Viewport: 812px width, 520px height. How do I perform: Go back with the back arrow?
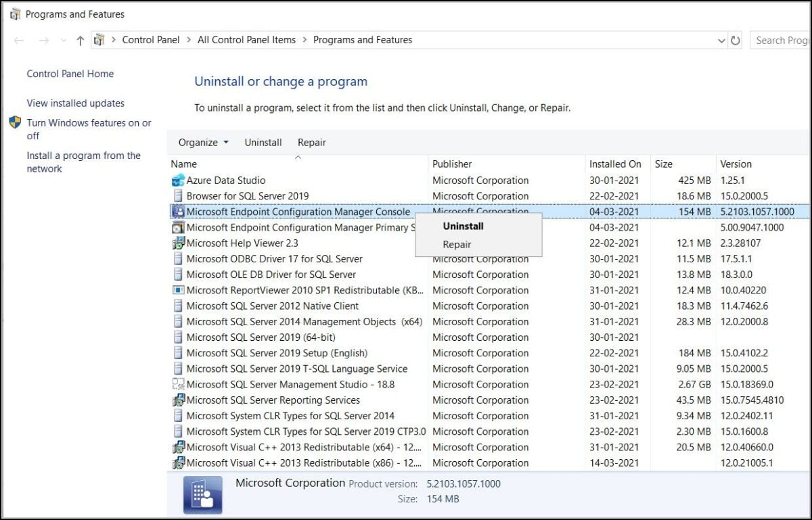pos(19,41)
